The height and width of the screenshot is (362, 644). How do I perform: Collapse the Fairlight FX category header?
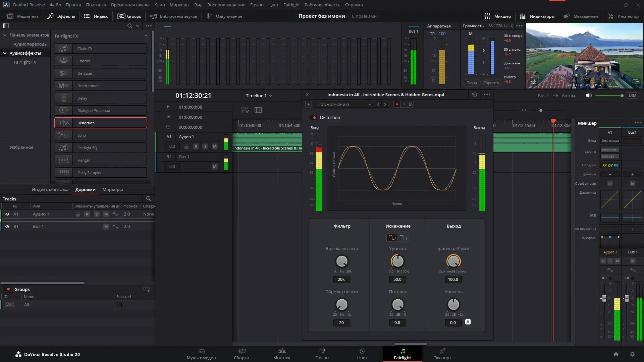tap(146, 36)
